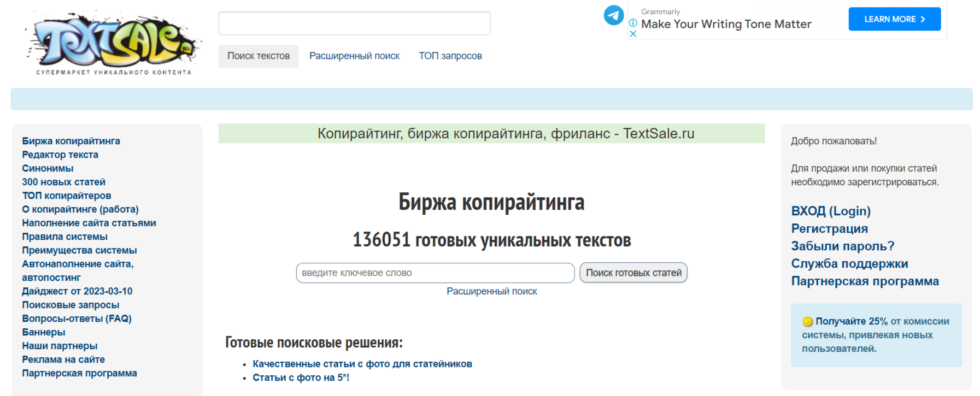Open right-panel Партнерская программа link
980x396 pixels.
[x=865, y=281]
